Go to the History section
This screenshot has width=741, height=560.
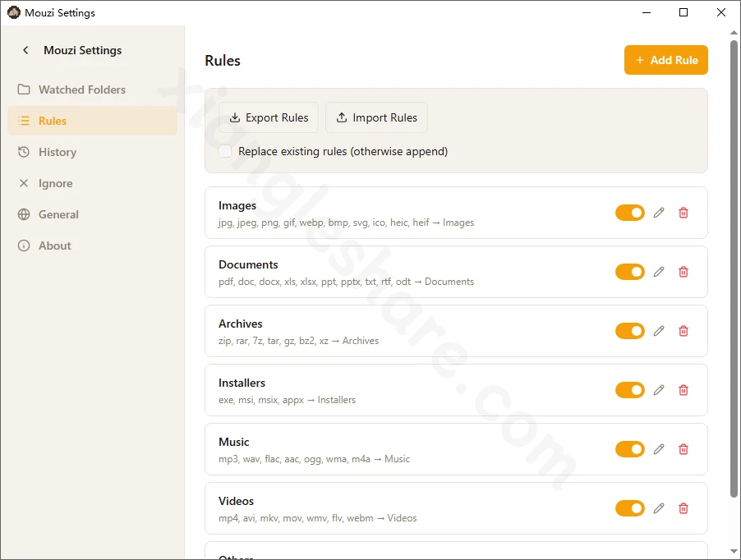[x=92, y=152]
